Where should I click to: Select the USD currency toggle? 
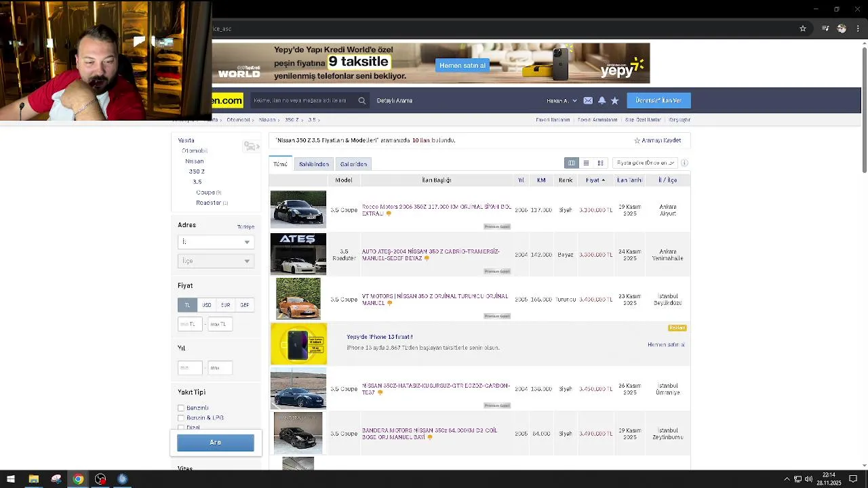tap(207, 305)
